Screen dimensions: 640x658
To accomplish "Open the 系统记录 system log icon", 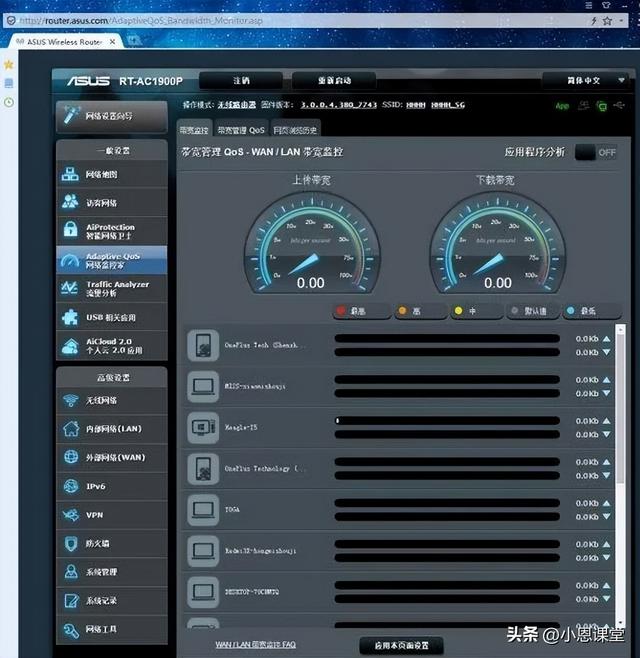I will [71, 600].
